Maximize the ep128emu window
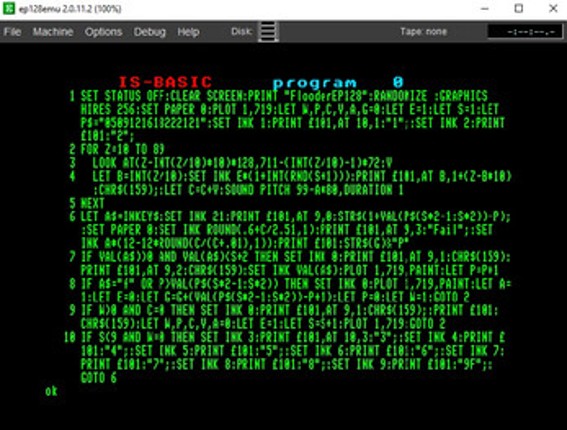This screenshot has height=430, width=567. click(x=519, y=8)
